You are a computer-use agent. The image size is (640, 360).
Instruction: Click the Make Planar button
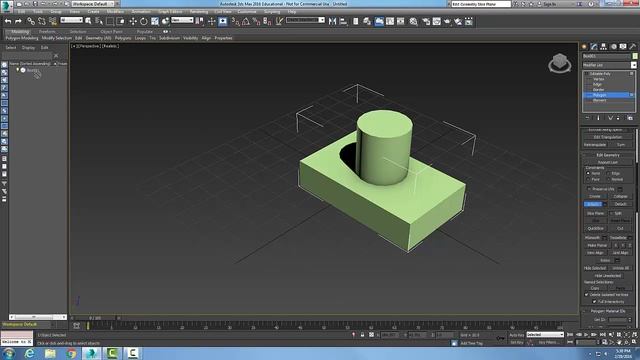(597, 245)
